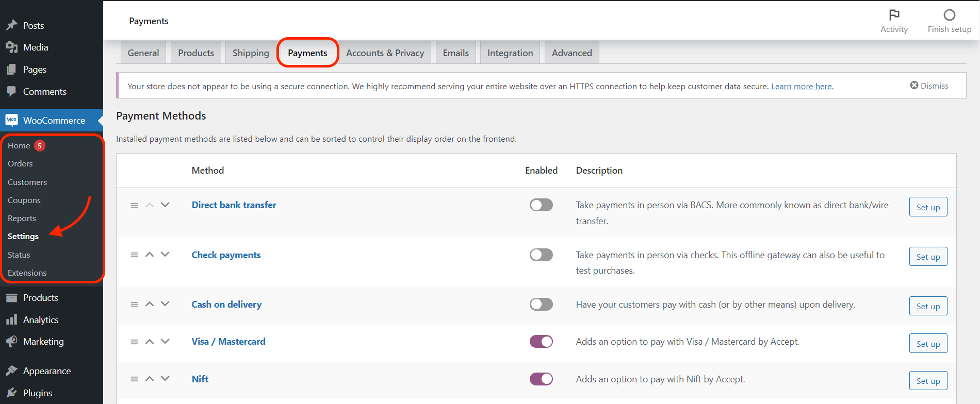The height and width of the screenshot is (404, 980).
Task: Click the Comments bubble icon
Action: click(11, 91)
